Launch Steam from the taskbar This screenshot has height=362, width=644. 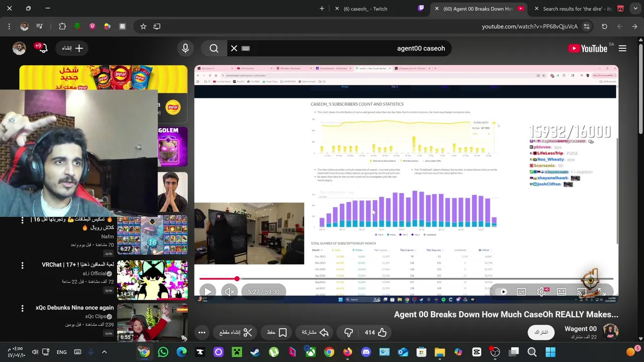(255, 352)
